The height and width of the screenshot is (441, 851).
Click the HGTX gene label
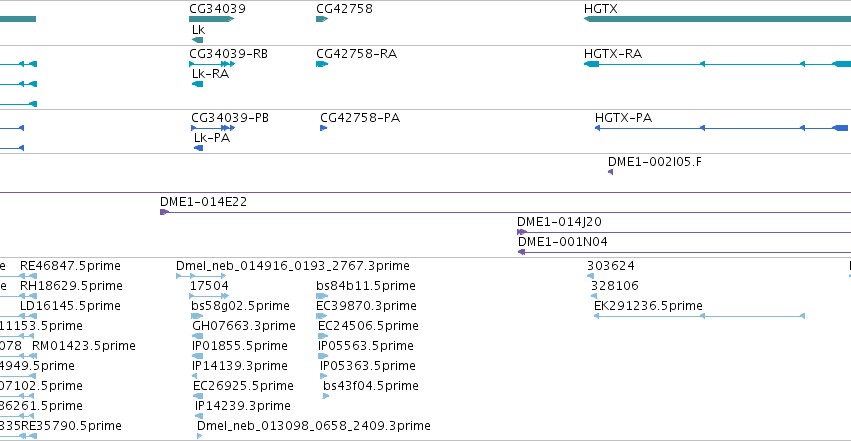[600, 9]
